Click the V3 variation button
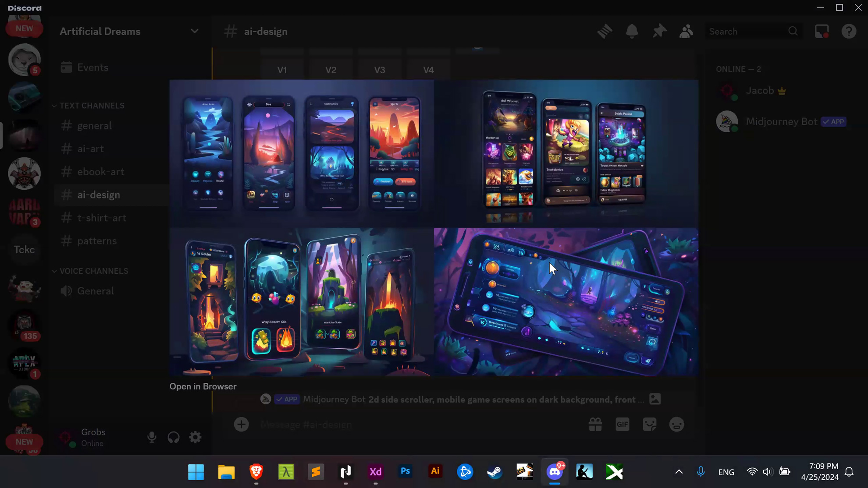 click(380, 70)
